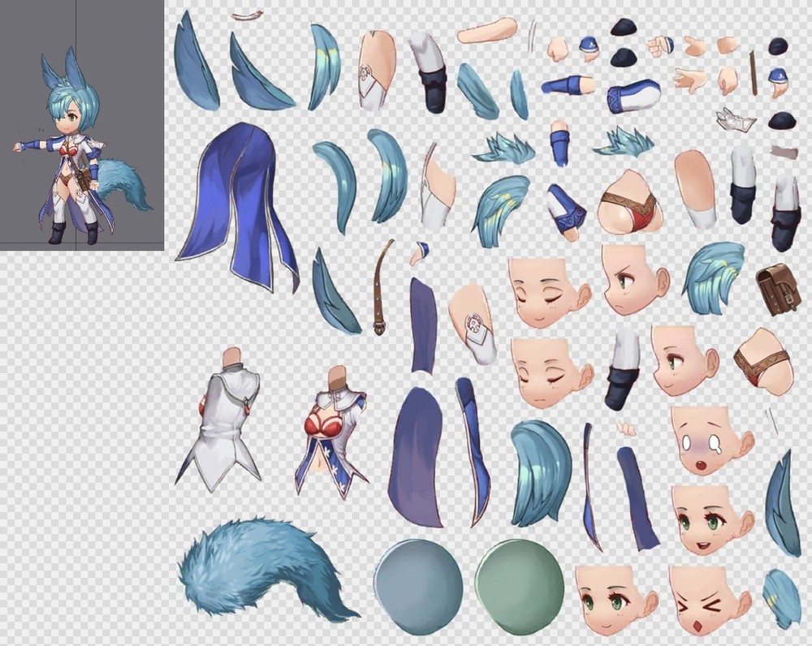Select the open-mouth smiling face with green eyes
The height and width of the screenshot is (646, 812).
tap(707, 521)
